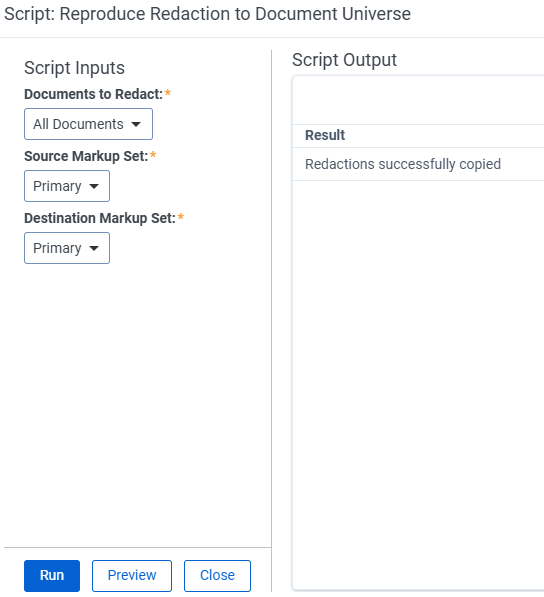Screen dimensions: 544x597
Task: Click the Script Output heading
Action: click(x=344, y=60)
